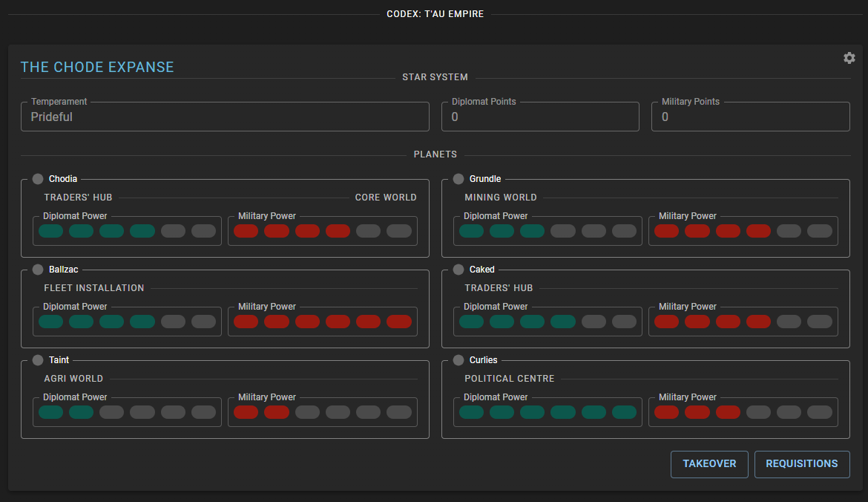The width and height of the screenshot is (868, 502).
Task: Toggle Caked's first Diplomat Power pip
Action: click(472, 322)
